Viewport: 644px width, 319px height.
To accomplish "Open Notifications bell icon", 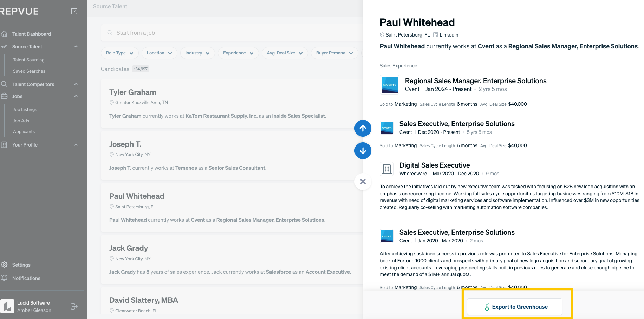I will (4, 278).
